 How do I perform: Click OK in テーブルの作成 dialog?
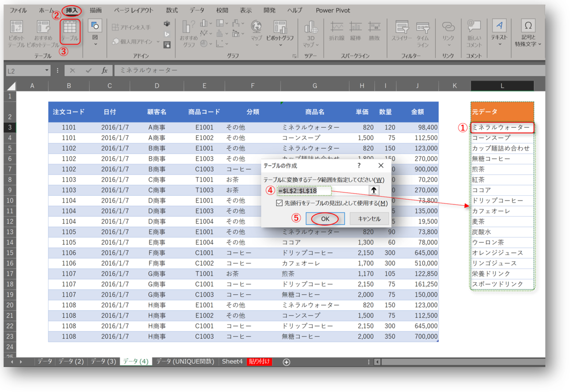point(325,219)
